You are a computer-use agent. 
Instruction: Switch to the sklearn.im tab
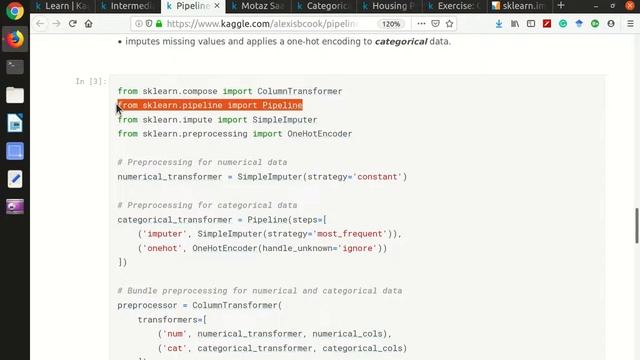click(519, 6)
